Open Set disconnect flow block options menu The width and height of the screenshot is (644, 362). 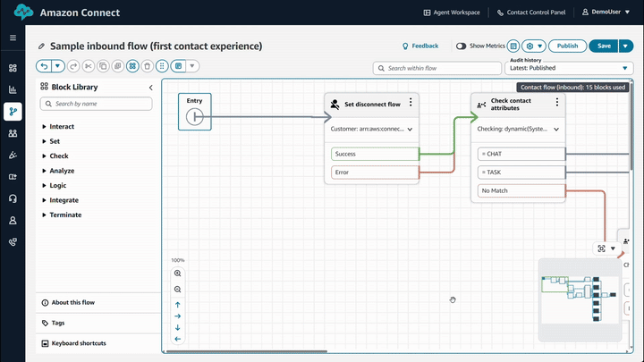[x=410, y=103]
